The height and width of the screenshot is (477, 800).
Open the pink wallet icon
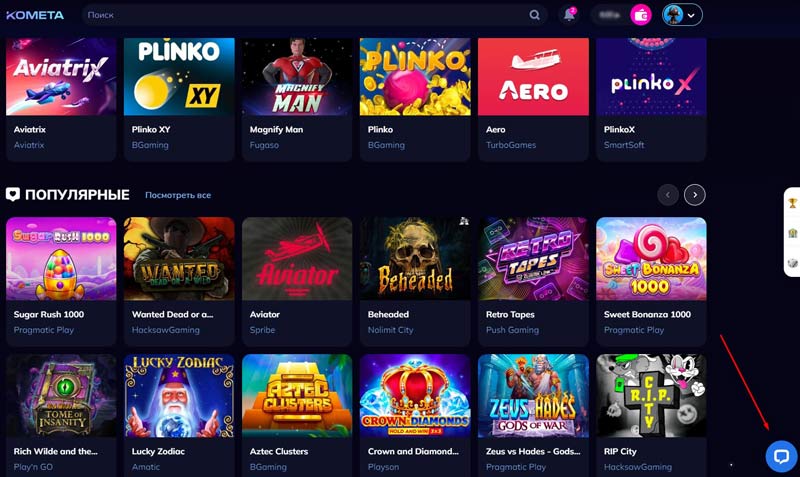[x=641, y=15]
